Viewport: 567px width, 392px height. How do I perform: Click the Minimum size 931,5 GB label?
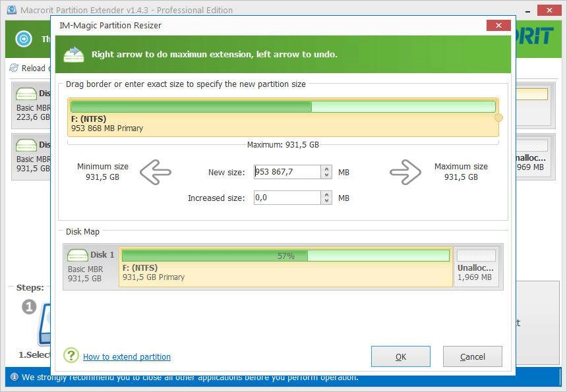(103, 171)
